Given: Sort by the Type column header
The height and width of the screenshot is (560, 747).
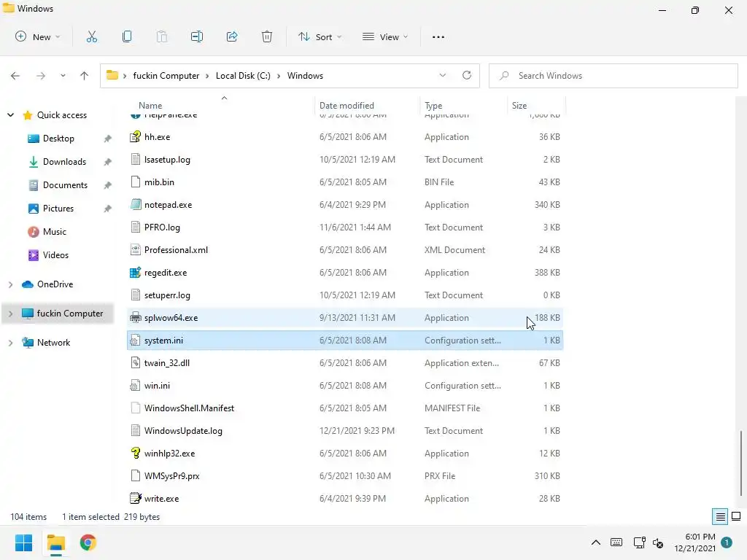Looking at the screenshot, I should pos(433,105).
